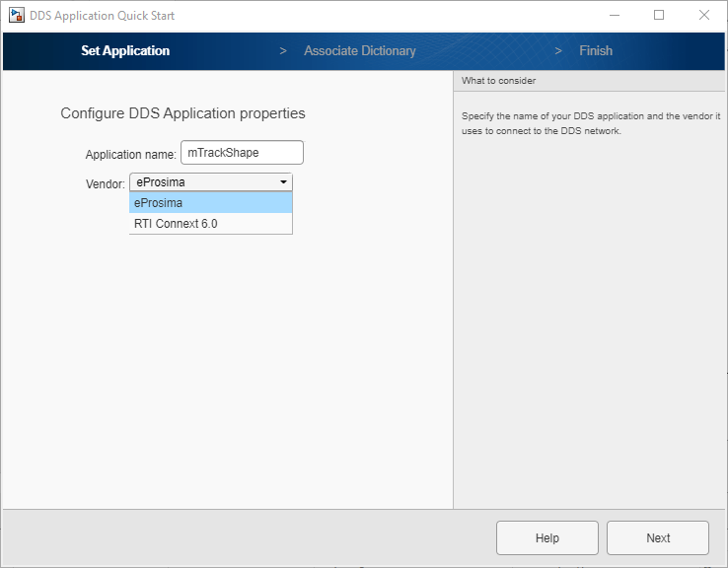Click 'Configure DDS Application properties' heading

[x=182, y=113]
